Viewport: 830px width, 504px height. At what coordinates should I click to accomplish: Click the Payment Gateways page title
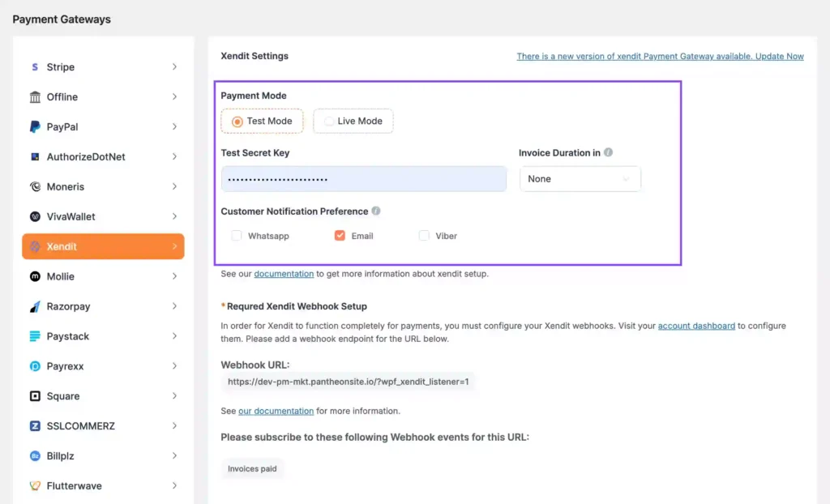click(62, 19)
